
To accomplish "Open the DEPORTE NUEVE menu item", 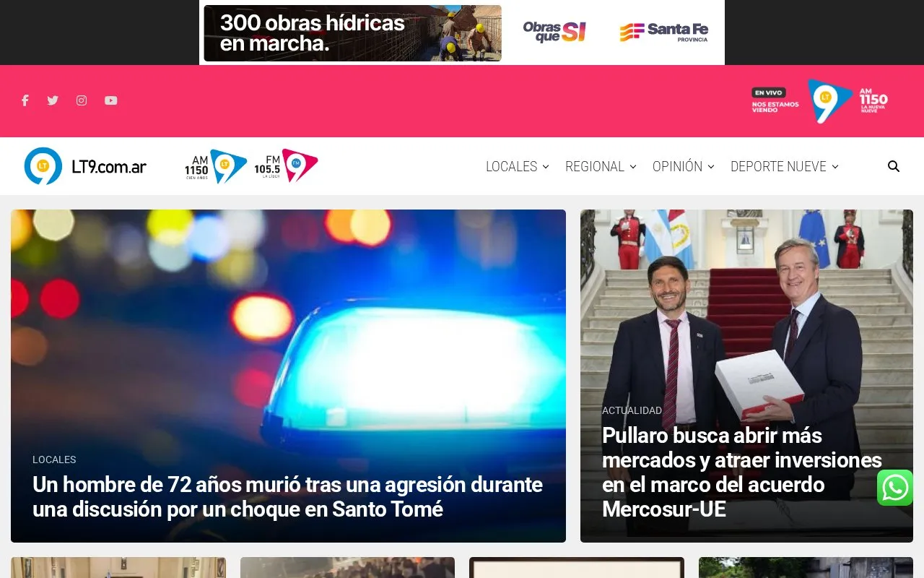I will point(778,167).
